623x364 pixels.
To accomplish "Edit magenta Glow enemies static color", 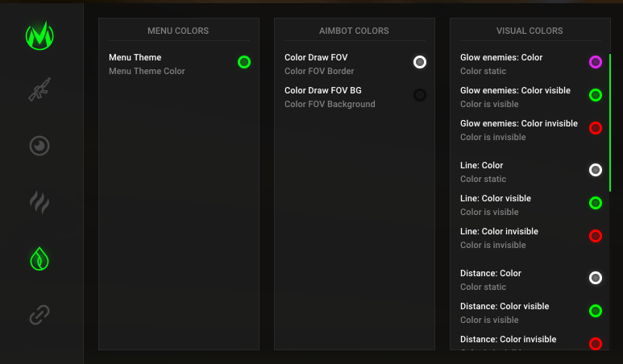I will pos(596,62).
